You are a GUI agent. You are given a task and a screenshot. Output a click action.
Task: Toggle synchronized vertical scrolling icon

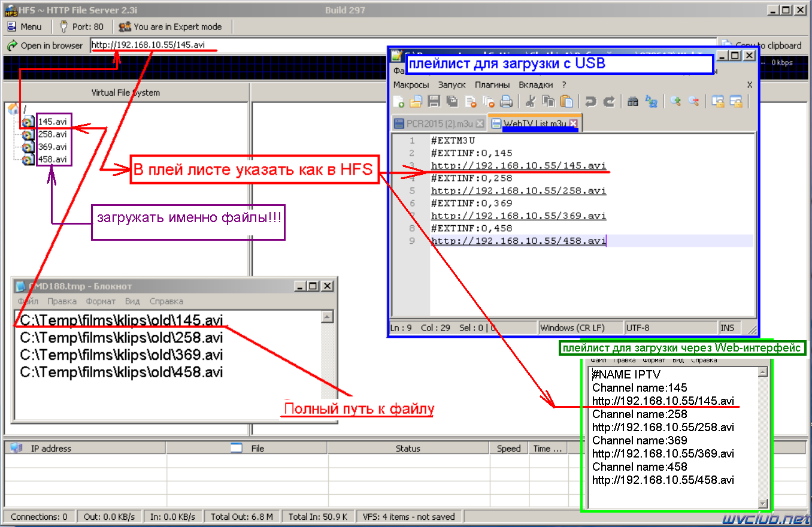pos(717,102)
